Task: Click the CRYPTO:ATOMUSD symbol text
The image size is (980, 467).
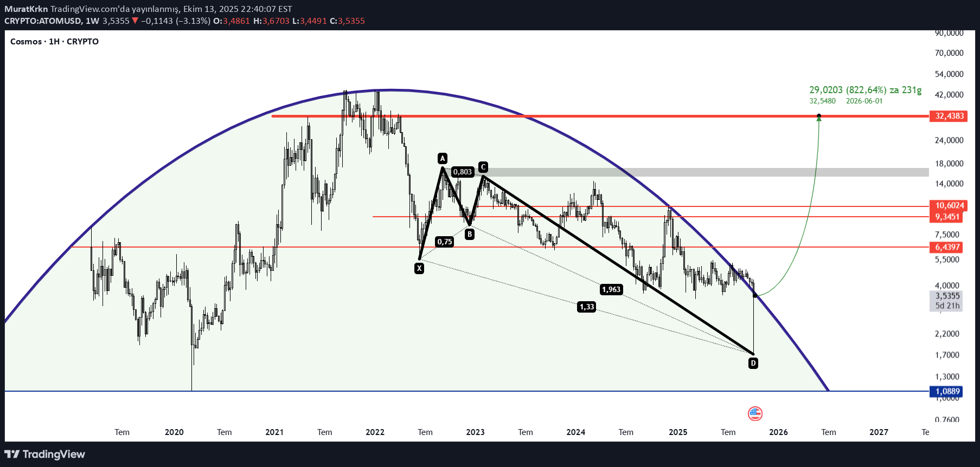Action: click(43, 21)
